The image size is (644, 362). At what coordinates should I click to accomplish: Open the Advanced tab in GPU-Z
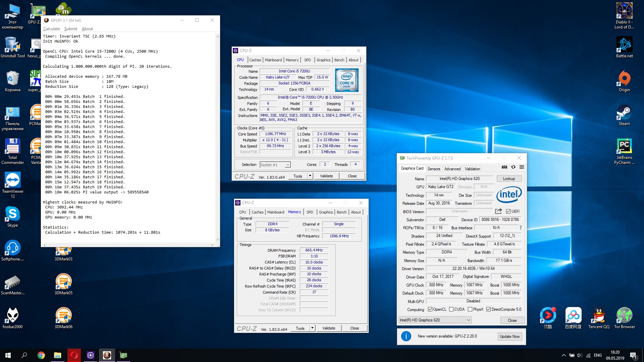point(452,169)
